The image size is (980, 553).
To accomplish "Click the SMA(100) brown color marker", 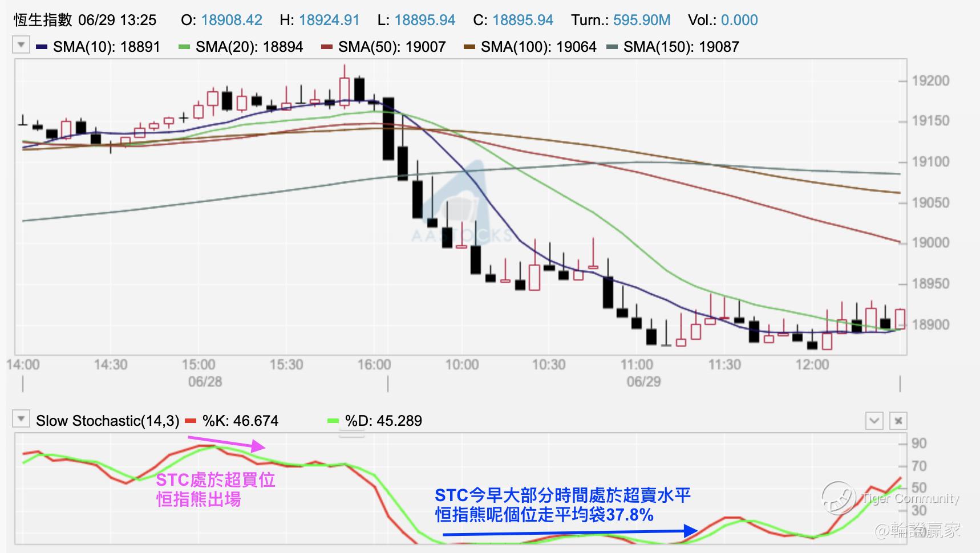I will (469, 47).
